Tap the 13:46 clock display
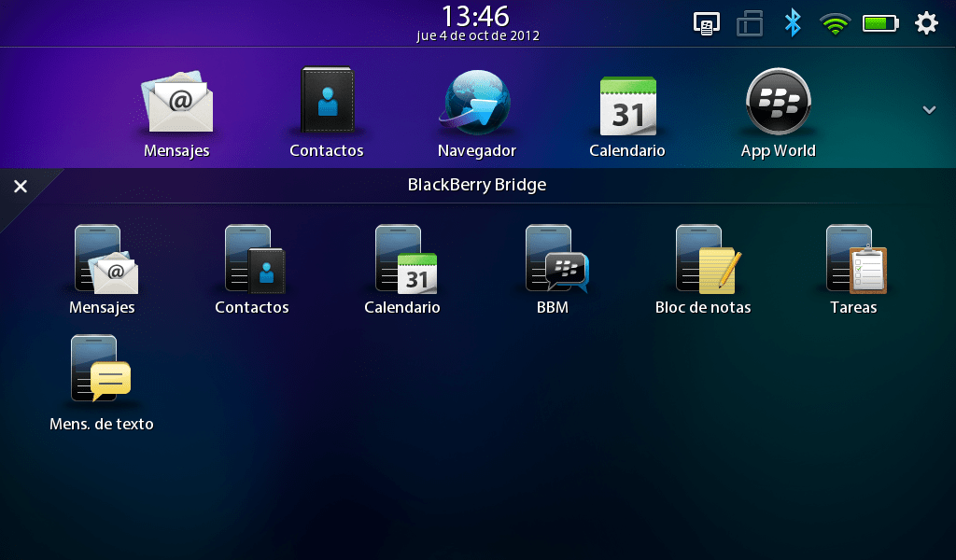Viewport: 956px width, 560px height. point(477,17)
